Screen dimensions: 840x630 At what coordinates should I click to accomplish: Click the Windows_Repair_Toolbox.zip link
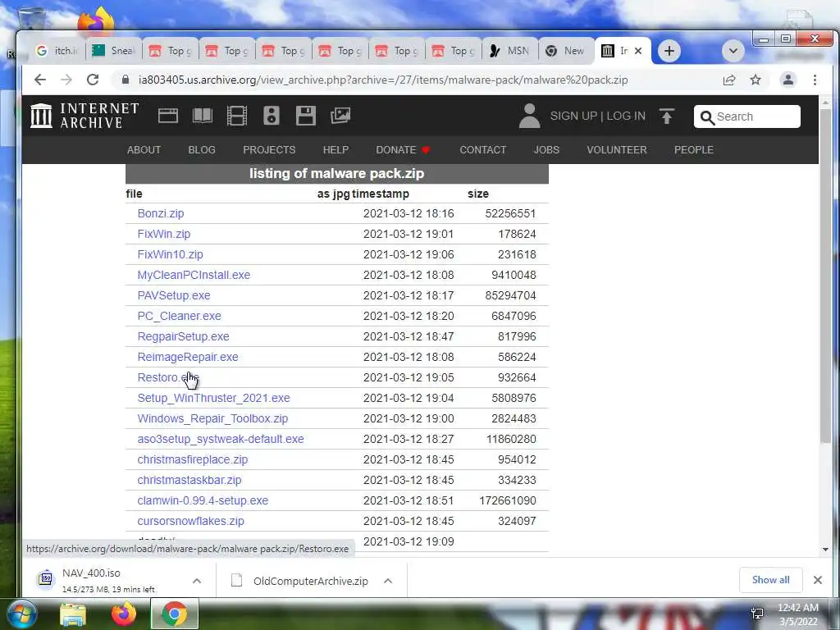(x=212, y=418)
